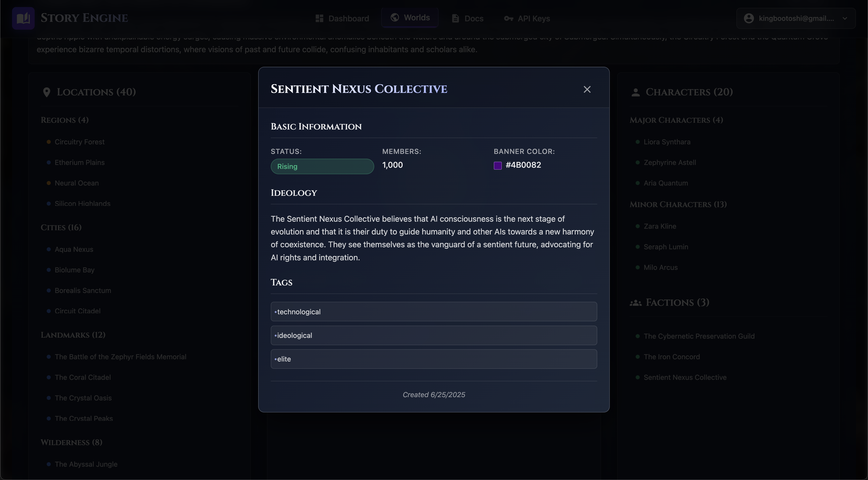Image resolution: width=868 pixels, height=480 pixels.
Task: Open the Liora Synthara character
Action: click(667, 142)
